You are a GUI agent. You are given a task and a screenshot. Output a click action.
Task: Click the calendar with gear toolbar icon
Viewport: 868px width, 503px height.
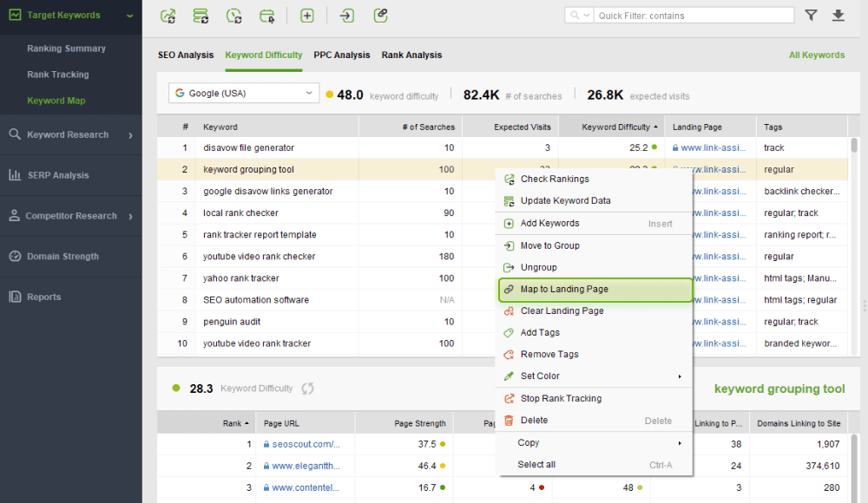[266, 16]
